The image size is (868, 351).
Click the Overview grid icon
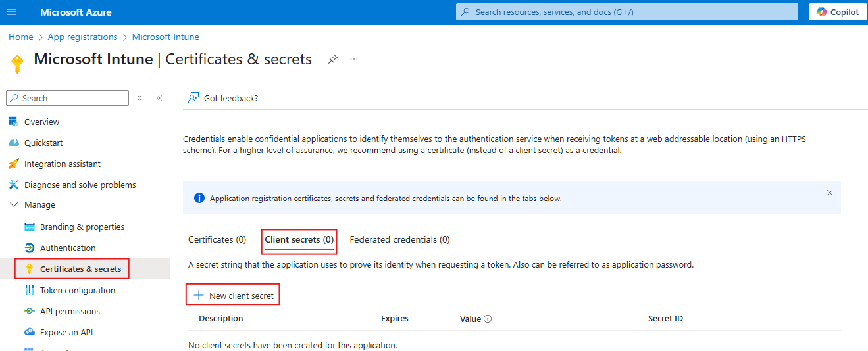(13, 122)
